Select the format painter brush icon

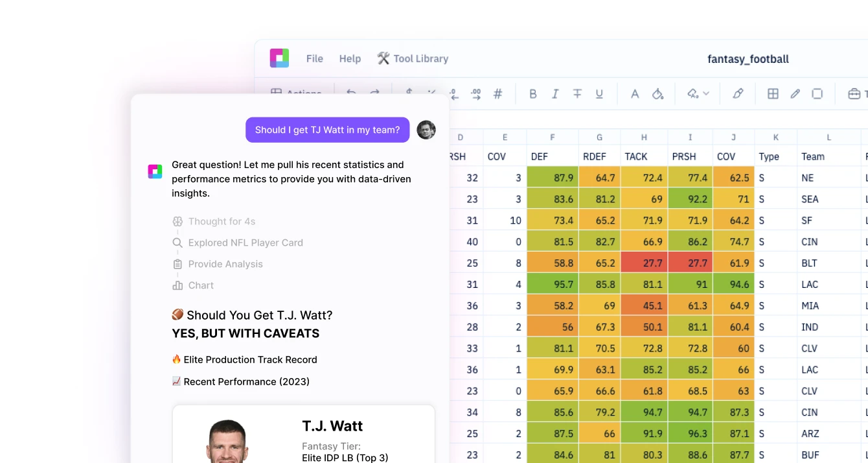coord(738,94)
